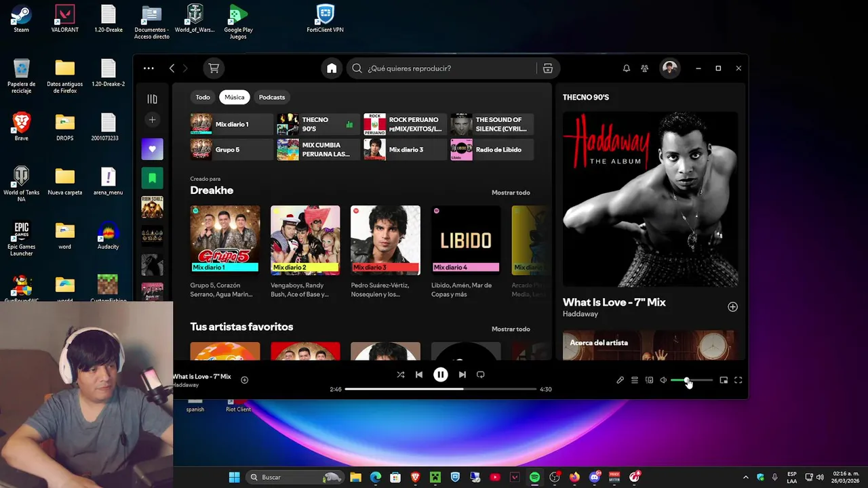Navigate back in Spotify
The height and width of the screenshot is (488, 868).
(172, 68)
